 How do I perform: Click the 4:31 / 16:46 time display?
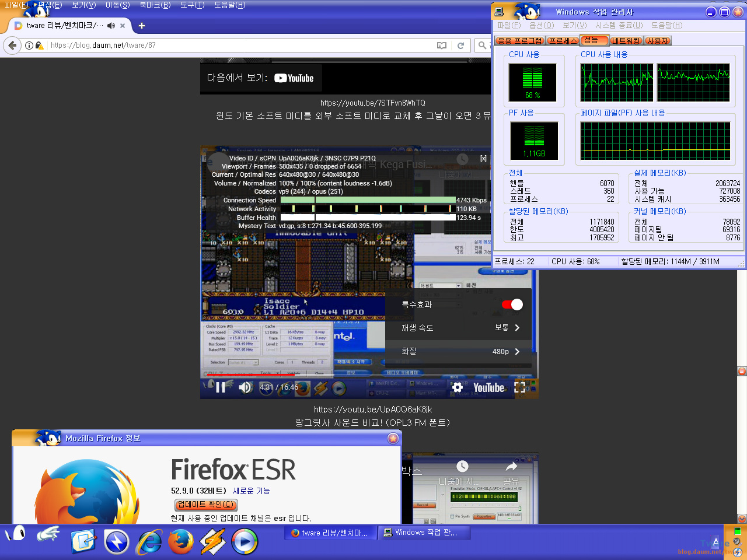[x=279, y=387]
